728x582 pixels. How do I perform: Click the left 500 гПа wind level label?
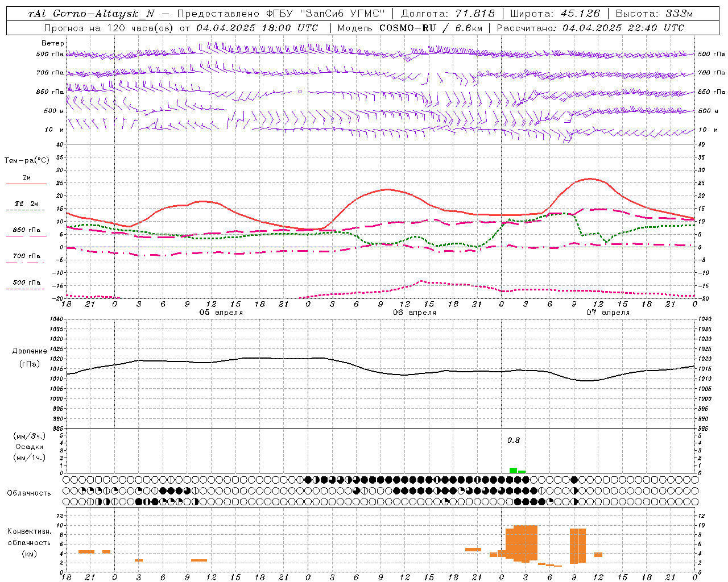tap(50, 55)
